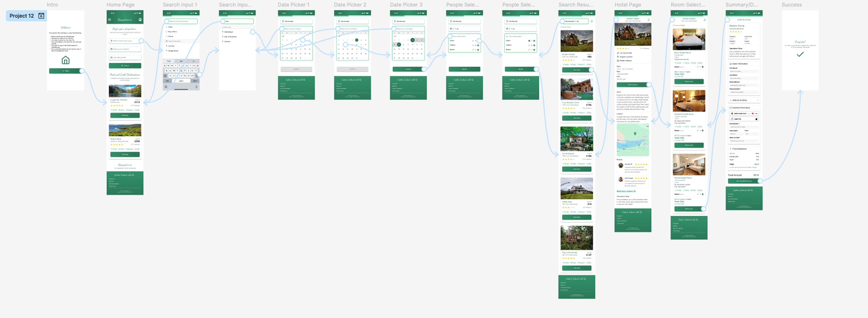Select the Apple Pay payment radio option
Image resolution: width=868 pixels, height=318 pixels.
click(x=732, y=119)
